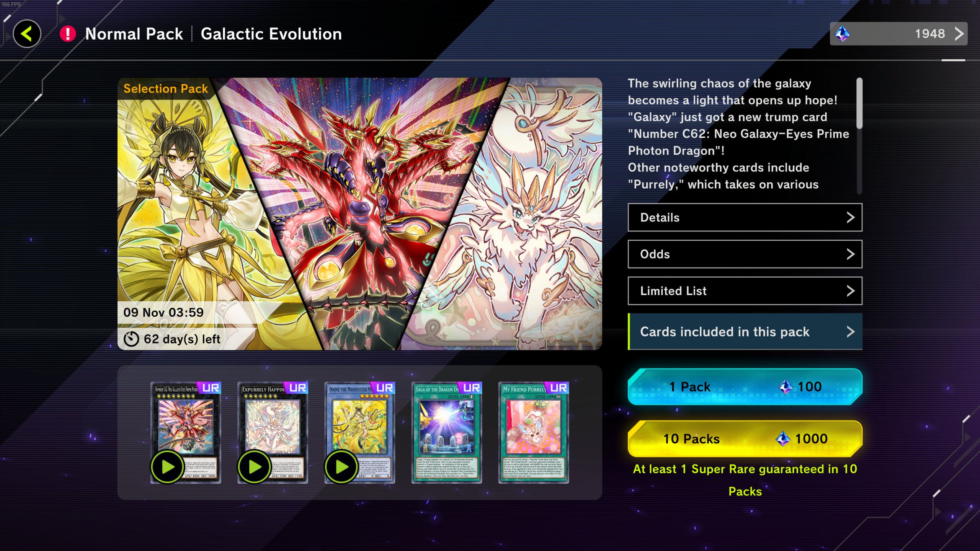This screenshot has height=551, width=980.
Task: Purchase 10 Packs for 1000 gems
Action: click(x=745, y=439)
